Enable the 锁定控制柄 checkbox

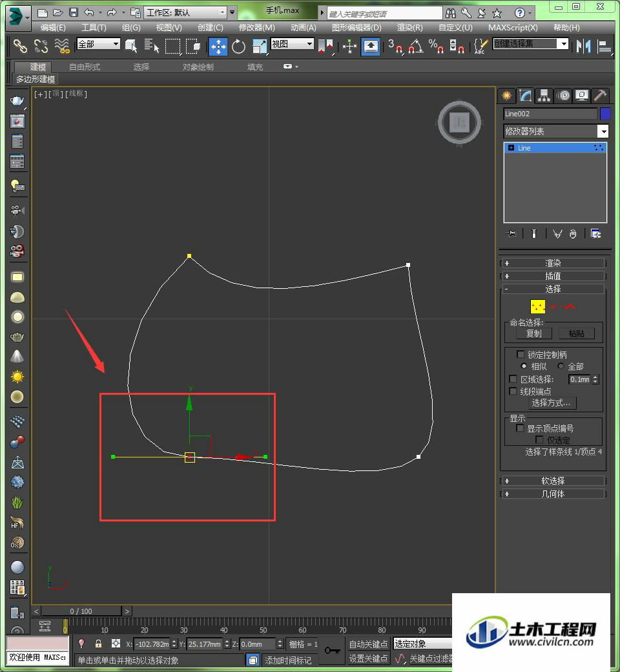point(521,355)
